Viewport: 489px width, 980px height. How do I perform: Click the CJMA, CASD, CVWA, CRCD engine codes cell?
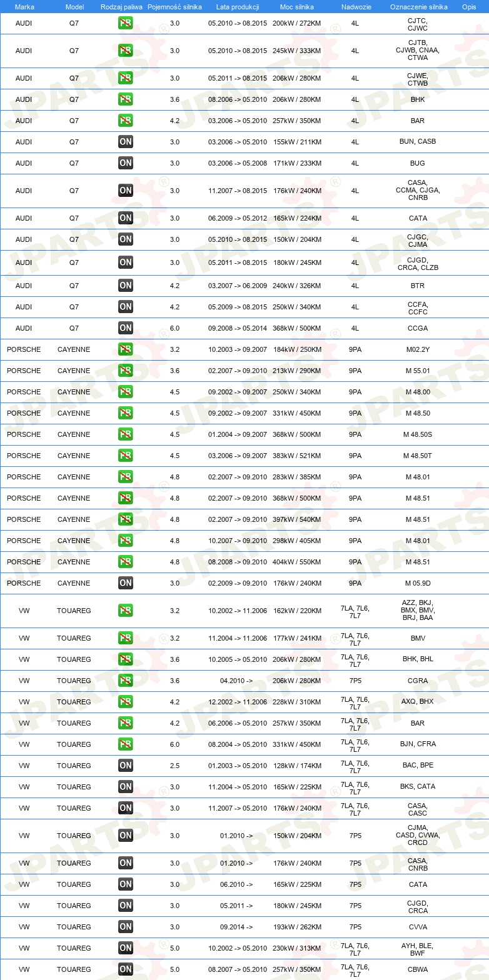point(418,835)
